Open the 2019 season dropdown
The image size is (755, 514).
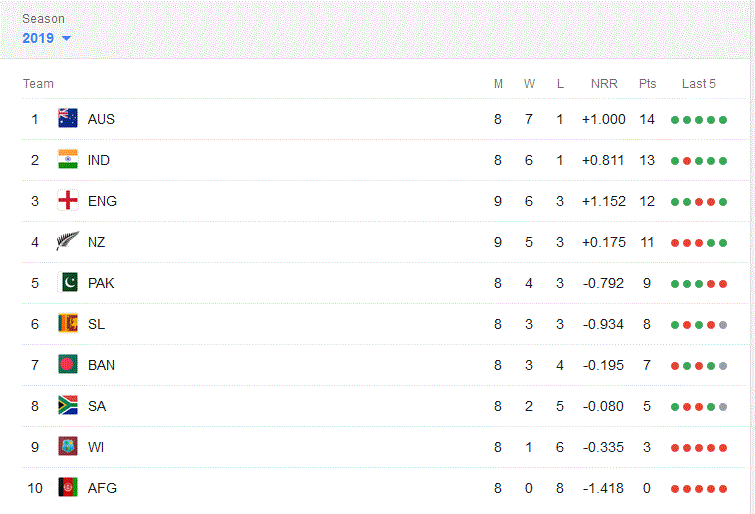pos(46,38)
